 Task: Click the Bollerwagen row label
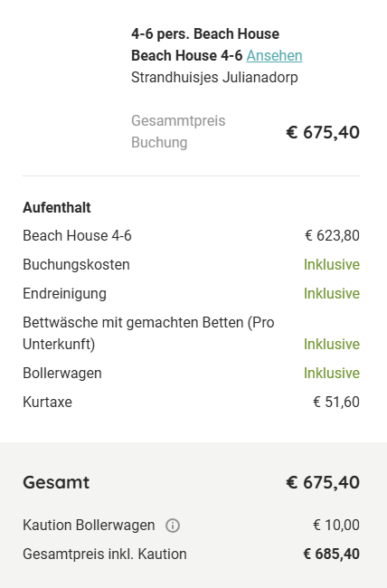(62, 373)
